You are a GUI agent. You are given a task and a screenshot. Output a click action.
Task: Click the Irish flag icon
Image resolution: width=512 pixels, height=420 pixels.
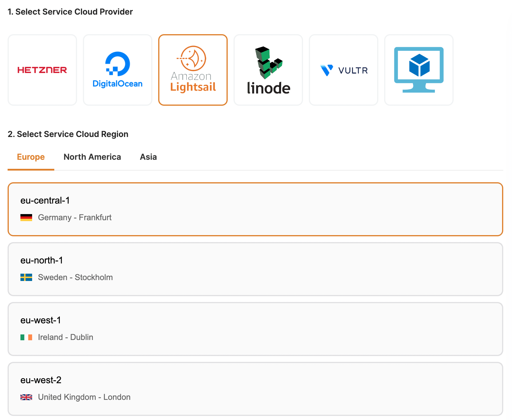[x=26, y=337]
